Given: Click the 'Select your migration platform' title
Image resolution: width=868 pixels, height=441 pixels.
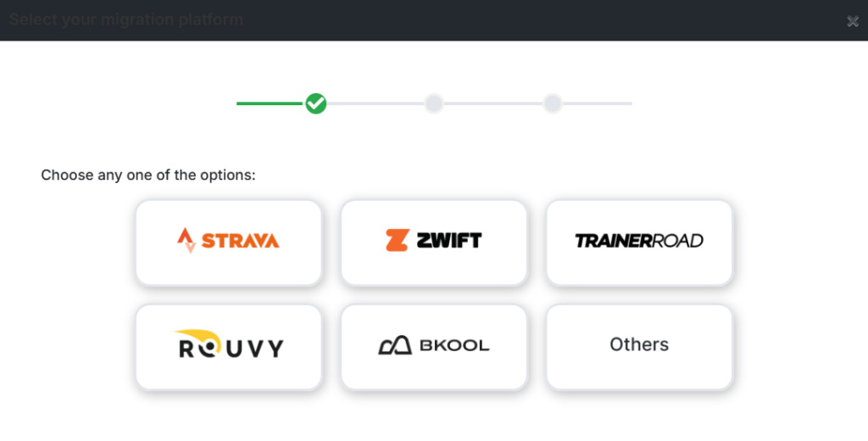Looking at the screenshot, I should [x=126, y=20].
